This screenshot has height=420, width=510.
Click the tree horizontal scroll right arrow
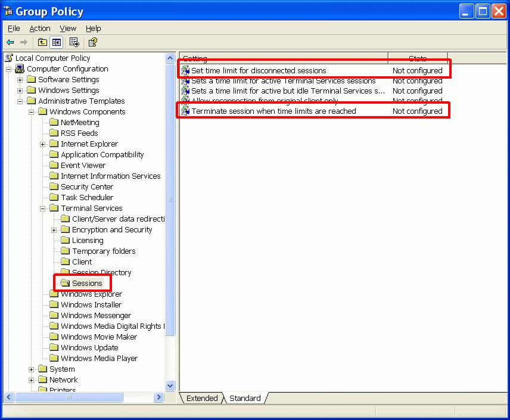coord(158,397)
